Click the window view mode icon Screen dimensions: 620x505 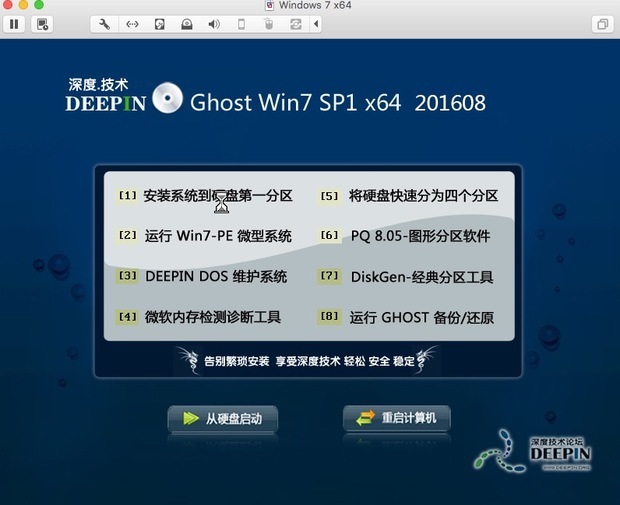coord(603,25)
